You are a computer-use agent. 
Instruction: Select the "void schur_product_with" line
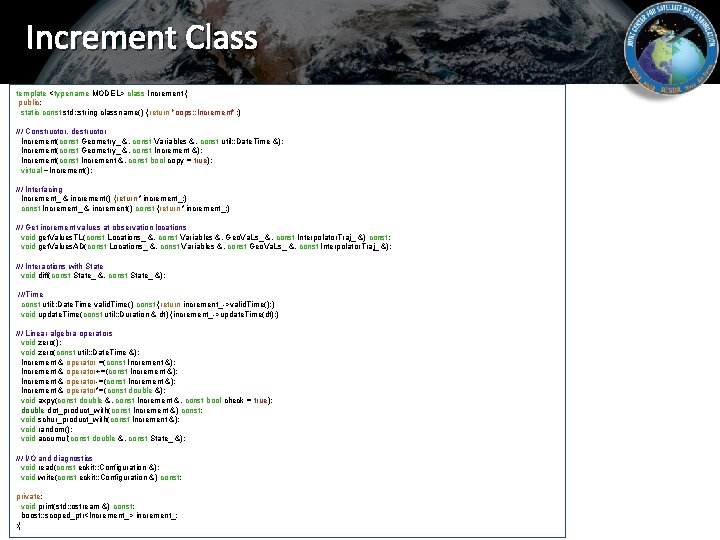click(100, 420)
